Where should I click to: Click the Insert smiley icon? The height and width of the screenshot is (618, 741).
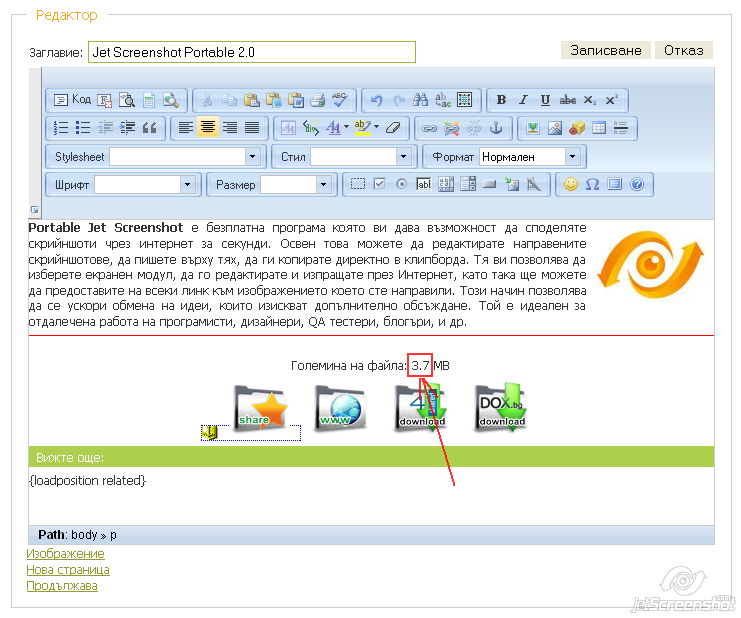pos(571,184)
